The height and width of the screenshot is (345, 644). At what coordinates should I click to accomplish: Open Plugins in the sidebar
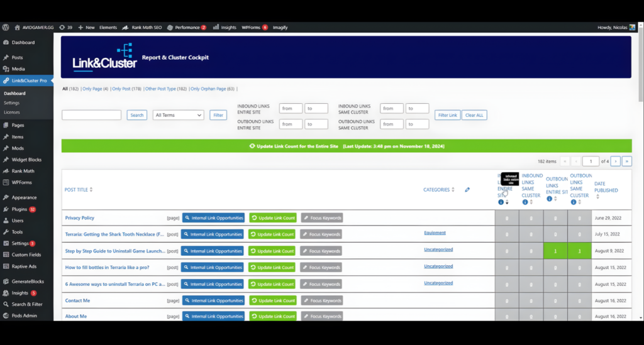click(19, 209)
